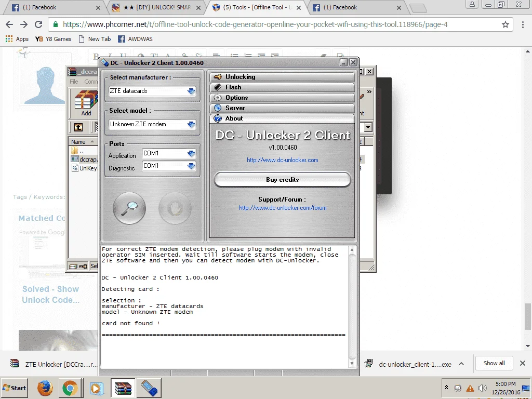Click the scroll down arrow in log output
Image resolution: width=532 pixels, height=399 pixels.
click(x=352, y=363)
